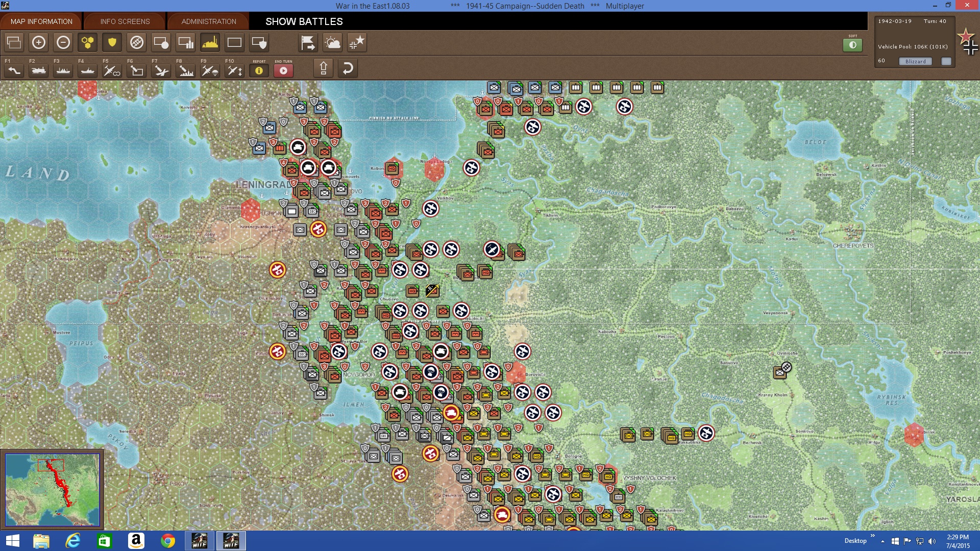
Task: Switch to second WITE taskbar window
Action: coord(231,541)
